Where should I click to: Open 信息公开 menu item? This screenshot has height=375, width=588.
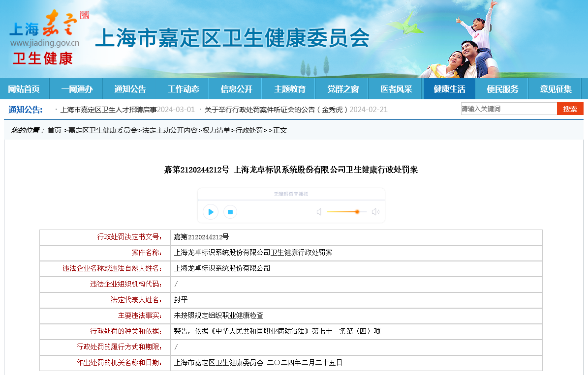point(237,89)
